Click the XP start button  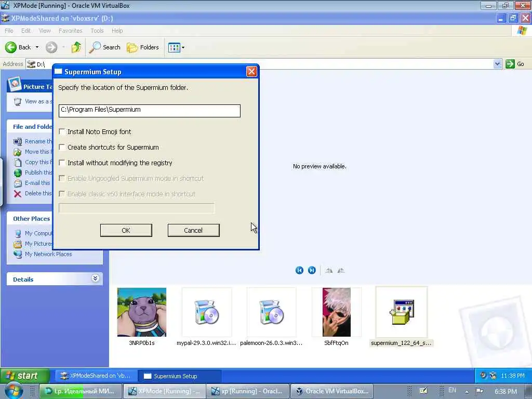point(25,376)
